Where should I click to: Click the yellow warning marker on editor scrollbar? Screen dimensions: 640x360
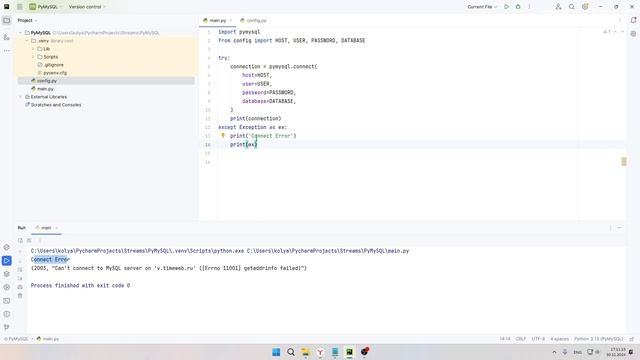pos(624,162)
